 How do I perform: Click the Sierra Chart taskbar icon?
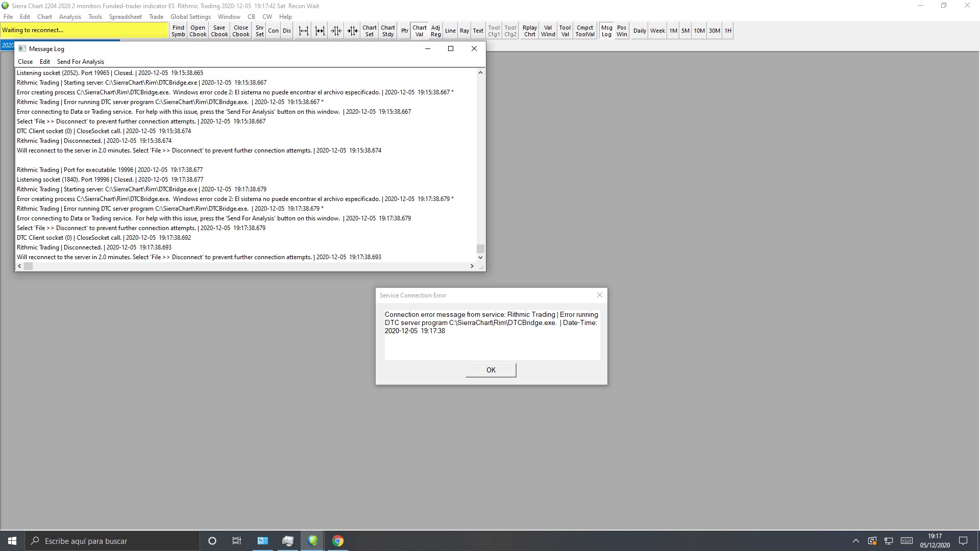point(313,541)
